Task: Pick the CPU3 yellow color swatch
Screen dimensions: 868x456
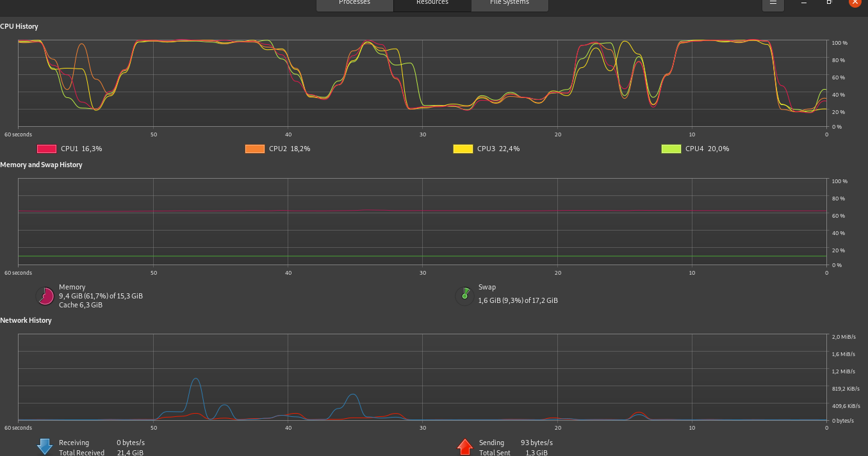Action: coord(463,149)
